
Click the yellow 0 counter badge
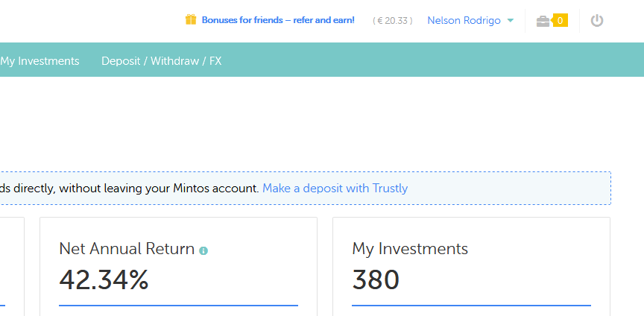pyautogui.click(x=560, y=20)
